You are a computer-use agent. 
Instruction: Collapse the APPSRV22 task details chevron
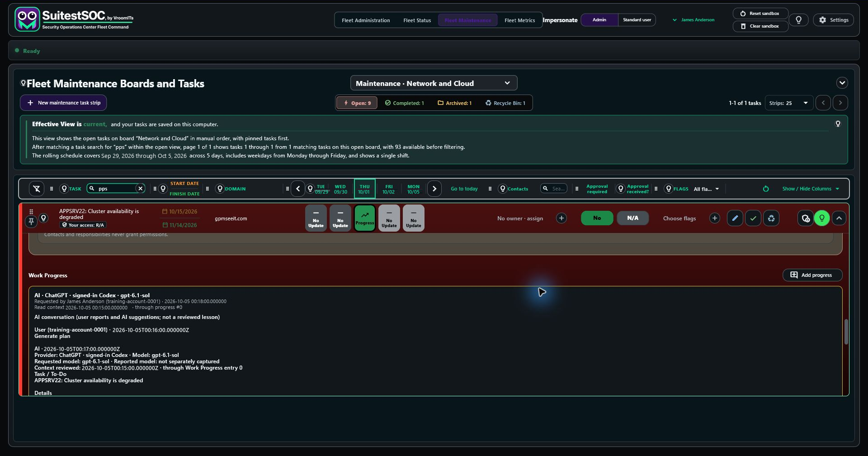839,218
